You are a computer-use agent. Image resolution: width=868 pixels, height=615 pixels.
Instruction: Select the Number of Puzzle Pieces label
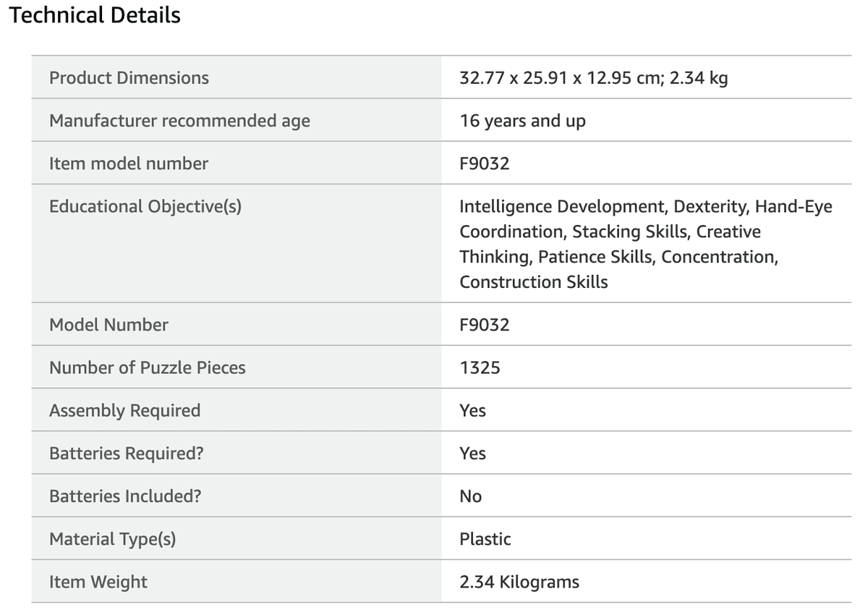click(148, 368)
